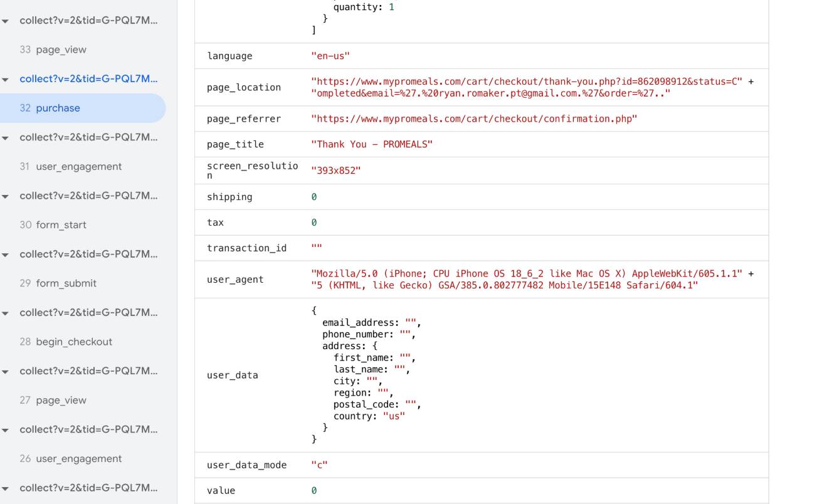Click the shipping parameter name

[x=229, y=197]
